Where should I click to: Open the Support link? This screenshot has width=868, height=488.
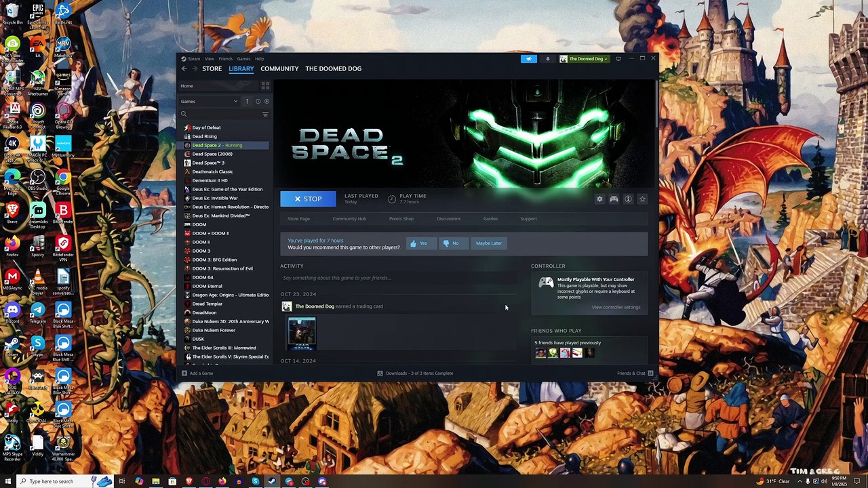528,219
